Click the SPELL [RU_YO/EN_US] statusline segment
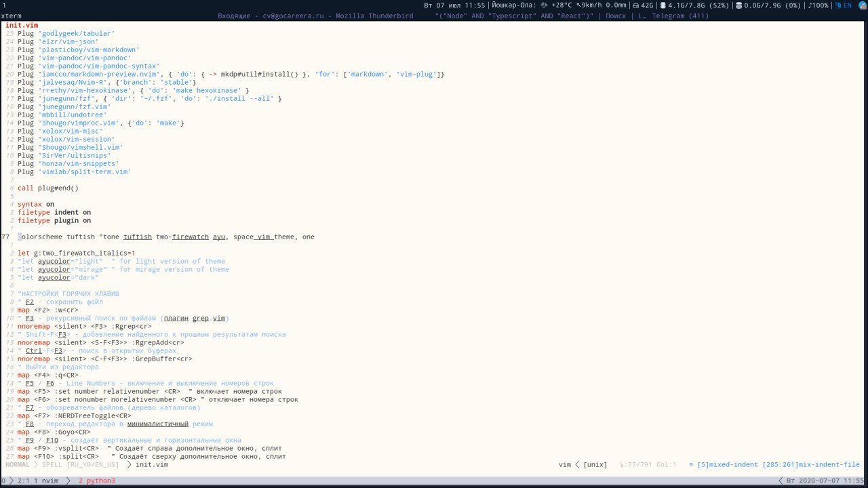 point(80,464)
